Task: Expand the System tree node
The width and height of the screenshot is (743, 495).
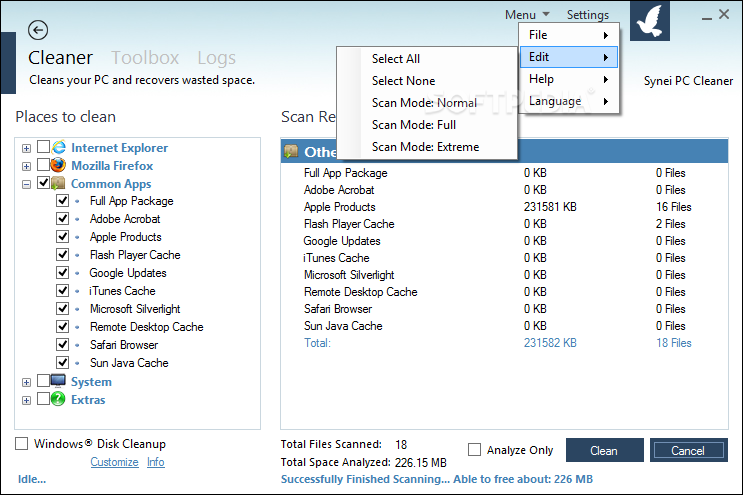Action: pyautogui.click(x=27, y=382)
